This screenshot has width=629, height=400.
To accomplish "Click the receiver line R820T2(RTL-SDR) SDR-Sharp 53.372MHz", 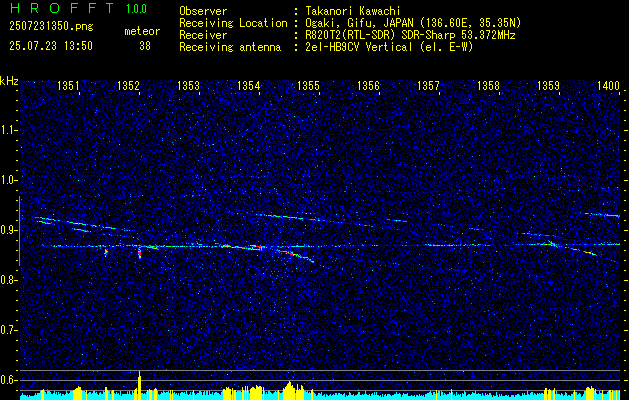I will coord(410,35).
